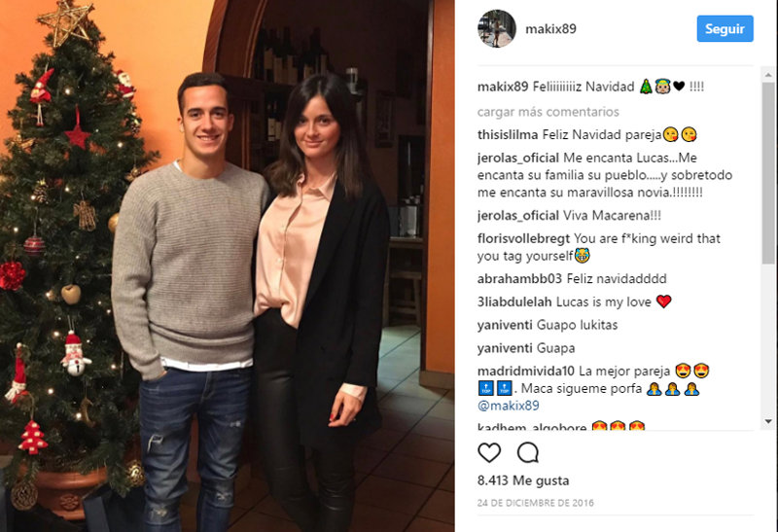
Task: Open 3liabdulelah commenter profile
Action: point(514,301)
